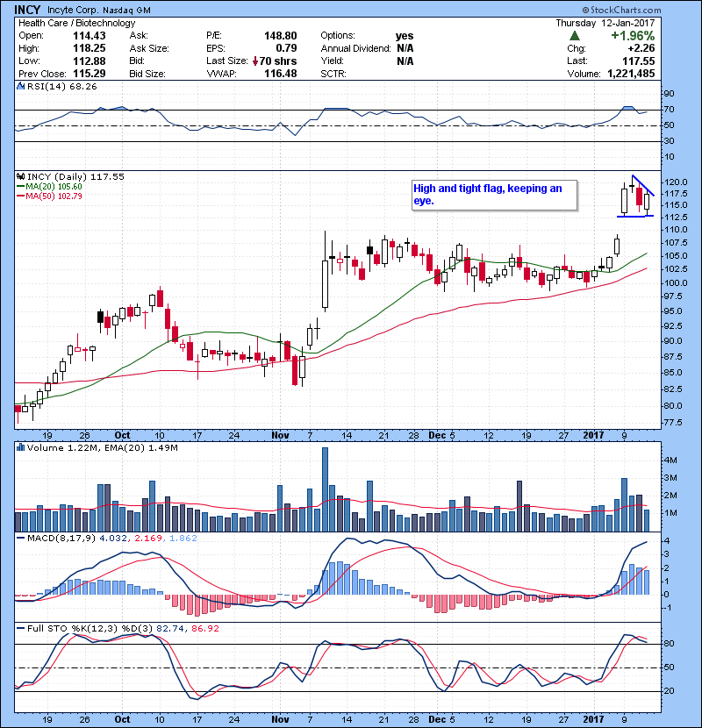Click the percent change +1.96%
The width and height of the screenshot is (702, 728).
[x=633, y=36]
